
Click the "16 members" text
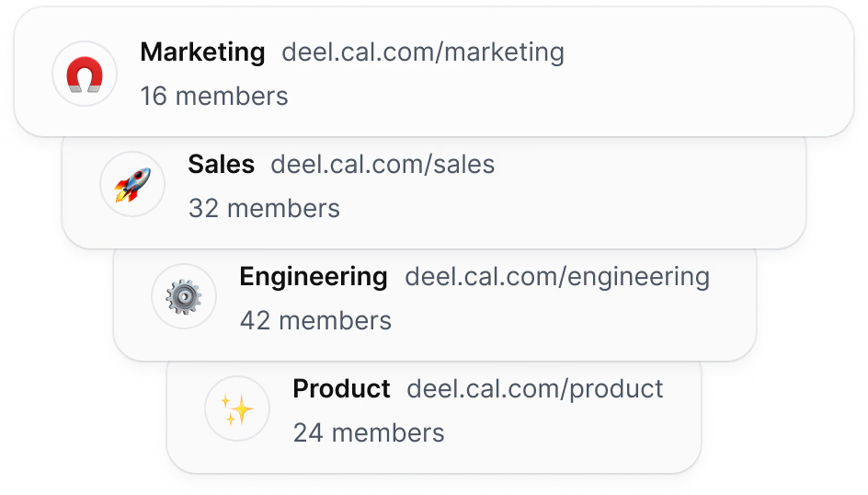pos(213,96)
